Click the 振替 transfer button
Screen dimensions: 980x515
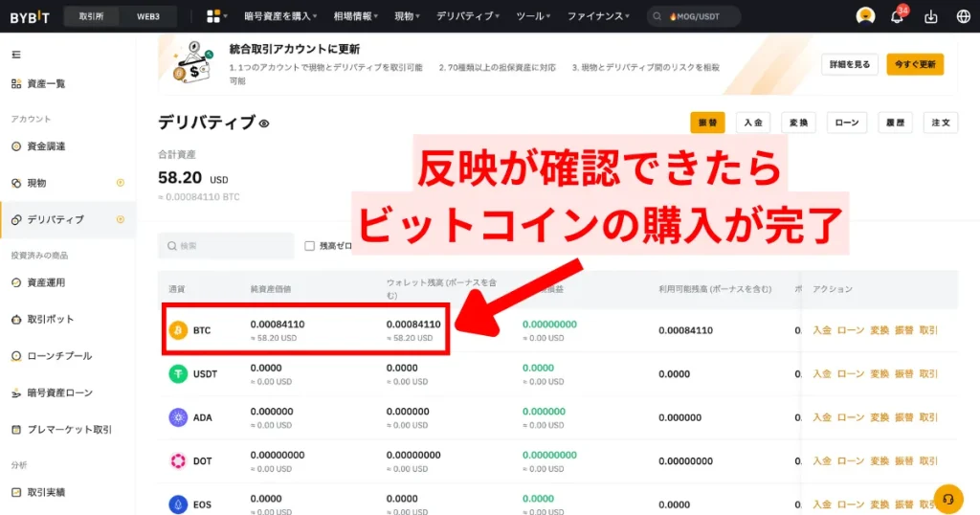(x=707, y=123)
